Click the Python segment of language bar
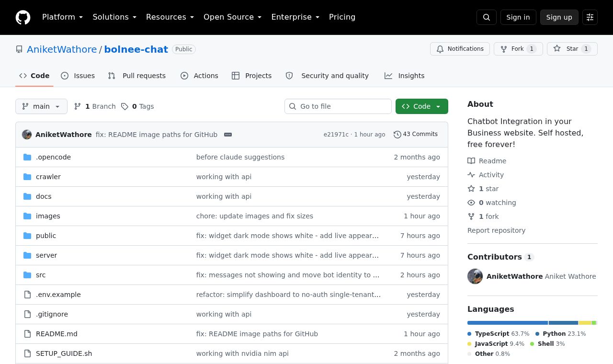 [x=564, y=323]
